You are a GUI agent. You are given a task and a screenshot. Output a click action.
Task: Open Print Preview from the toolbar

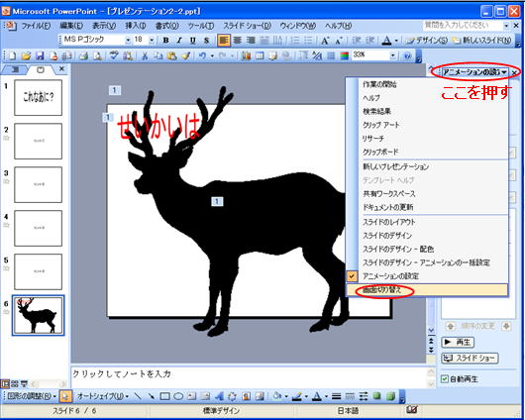(97, 55)
